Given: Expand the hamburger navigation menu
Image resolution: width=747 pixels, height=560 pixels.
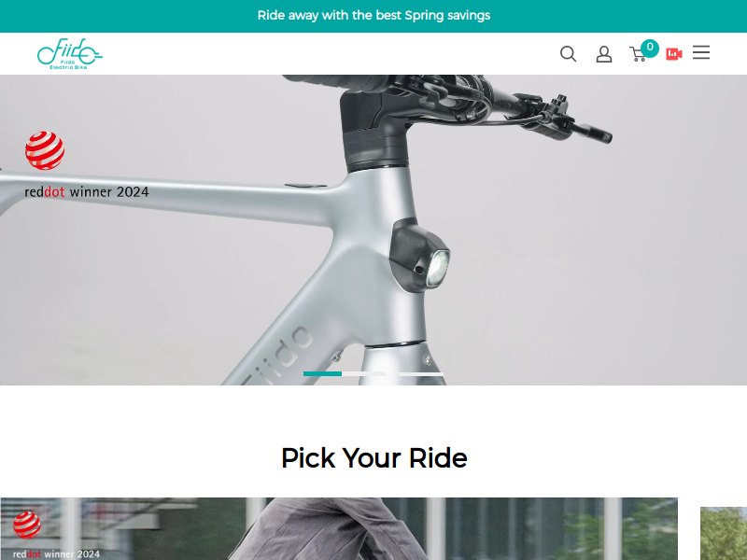Looking at the screenshot, I should click(701, 52).
